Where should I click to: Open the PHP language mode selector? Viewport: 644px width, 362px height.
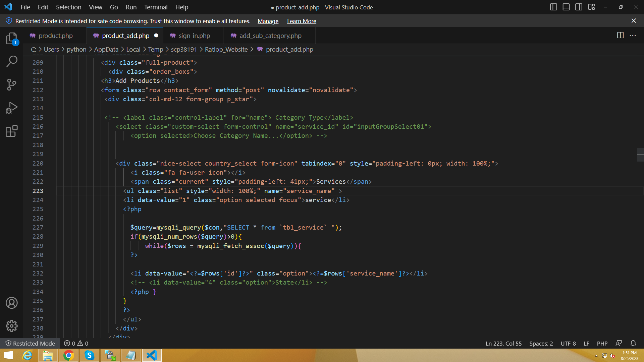[x=602, y=344]
